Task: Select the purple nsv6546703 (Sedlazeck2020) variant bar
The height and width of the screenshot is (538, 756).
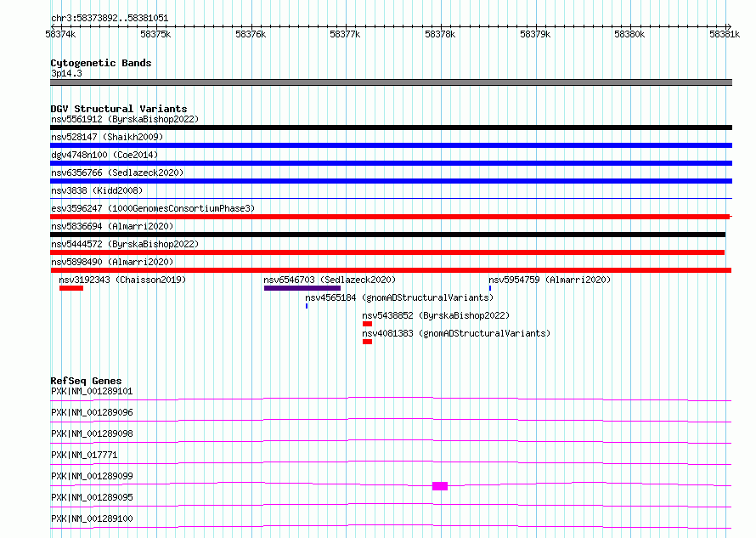Action: pos(302,288)
